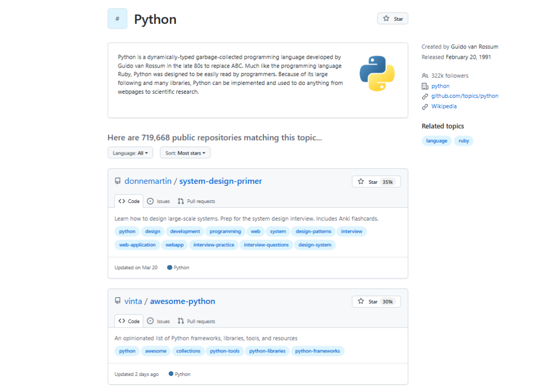Star the Python topic
Screen dimensions: 533x392
click(392, 19)
